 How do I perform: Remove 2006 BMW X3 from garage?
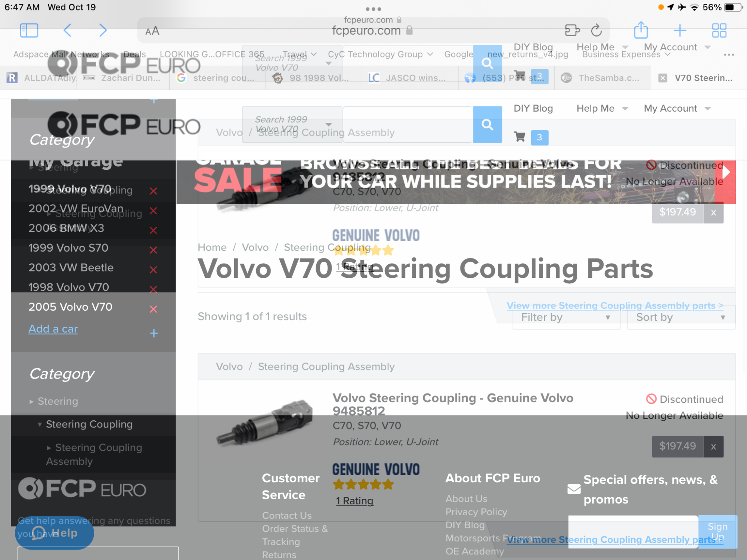click(x=153, y=230)
